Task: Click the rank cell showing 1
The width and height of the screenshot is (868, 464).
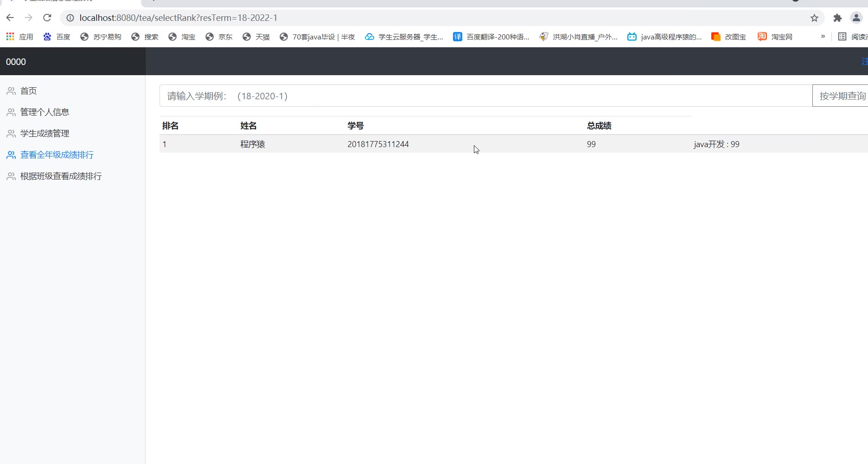Action: tap(165, 144)
